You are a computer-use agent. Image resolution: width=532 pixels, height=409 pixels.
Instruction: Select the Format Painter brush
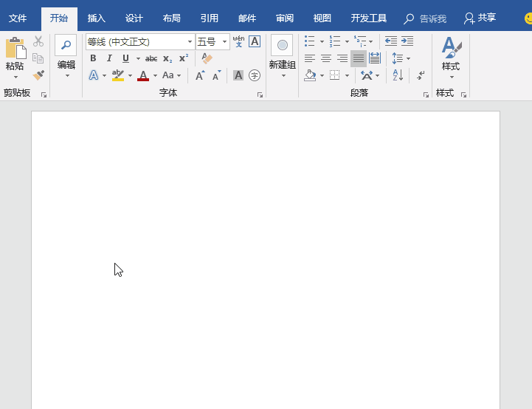[x=38, y=75]
